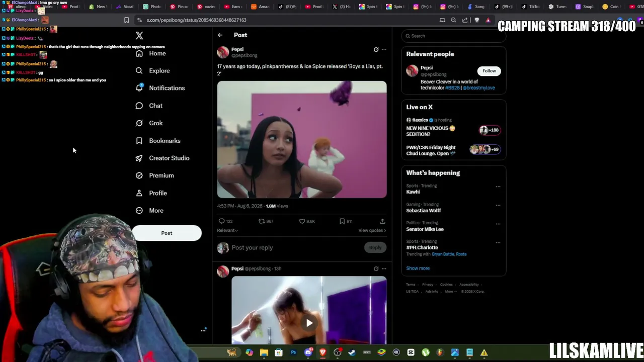Viewport: 644px width, 362px height.
Task: Show more trending topics
Action: click(x=418, y=268)
